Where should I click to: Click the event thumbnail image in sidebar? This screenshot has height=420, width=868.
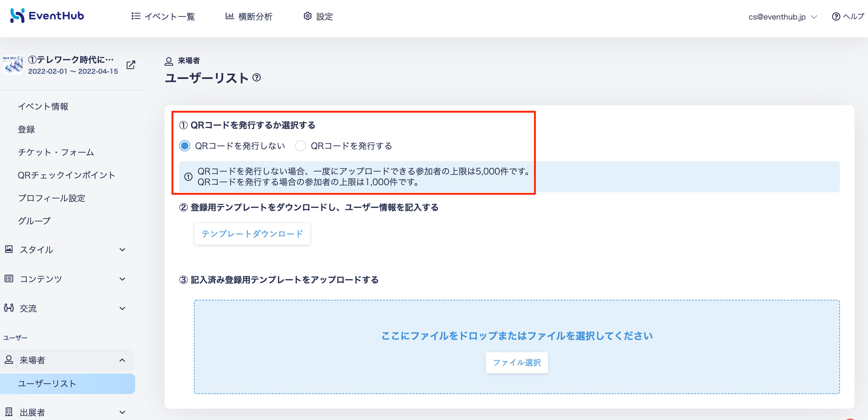(x=13, y=65)
